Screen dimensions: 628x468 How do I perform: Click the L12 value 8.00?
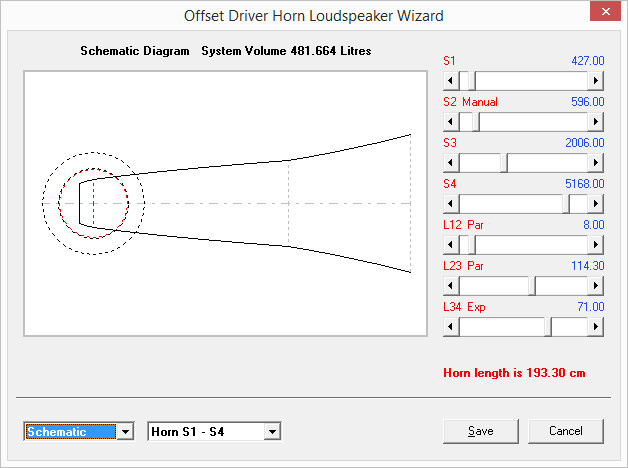(594, 225)
